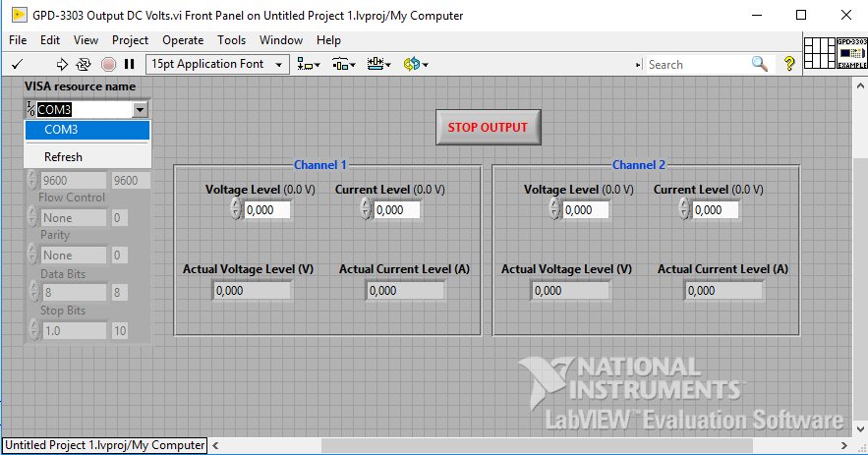
Task: Click Channel 2 Current Level stepper arrows
Action: (685, 209)
